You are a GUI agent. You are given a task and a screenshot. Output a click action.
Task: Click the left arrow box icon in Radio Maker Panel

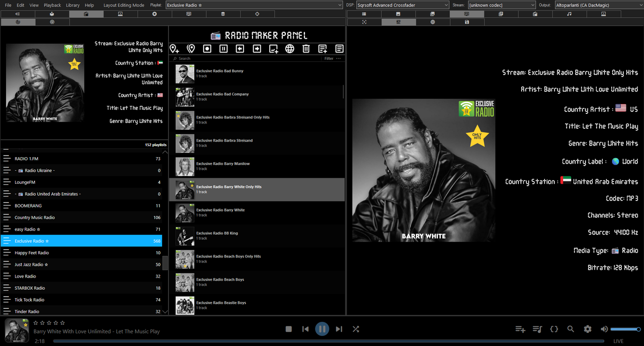[x=240, y=49]
